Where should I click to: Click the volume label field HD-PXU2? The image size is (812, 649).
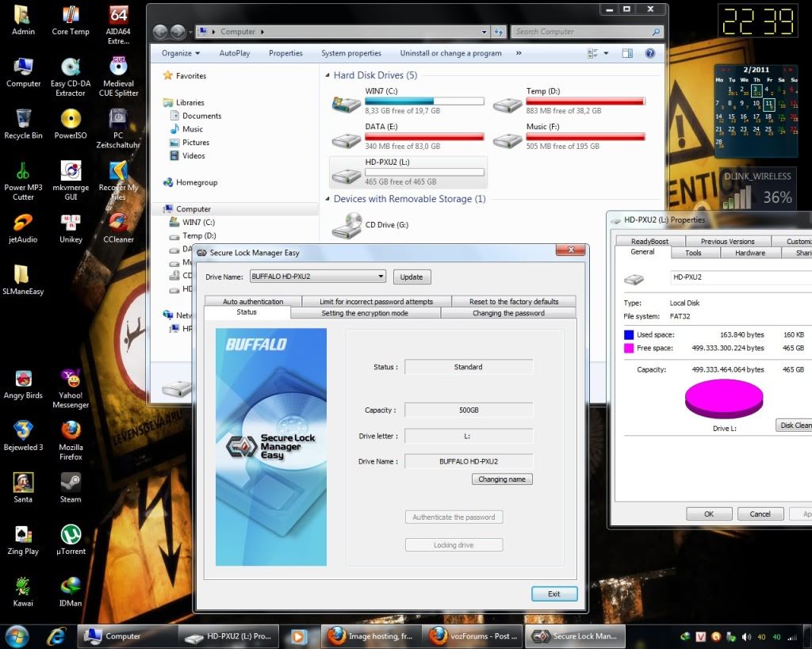[x=741, y=277]
